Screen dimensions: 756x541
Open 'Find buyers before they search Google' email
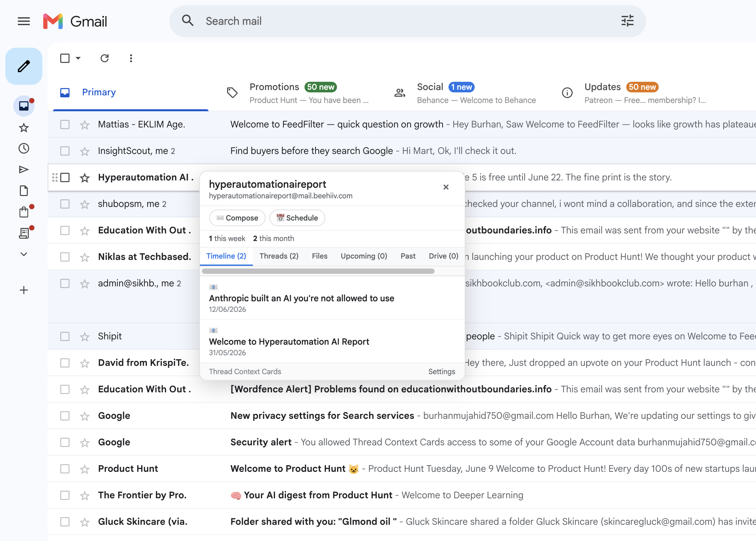(402, 151)
